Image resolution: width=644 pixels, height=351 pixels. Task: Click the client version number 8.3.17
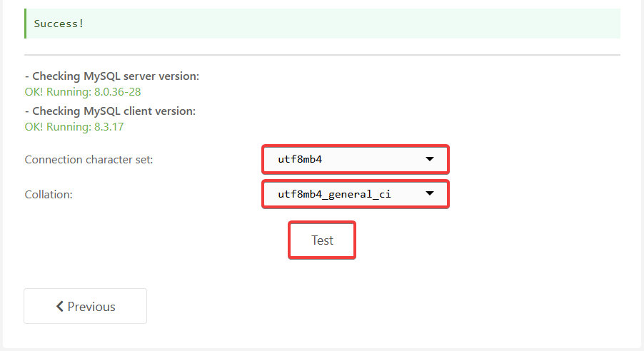point(109,127)
